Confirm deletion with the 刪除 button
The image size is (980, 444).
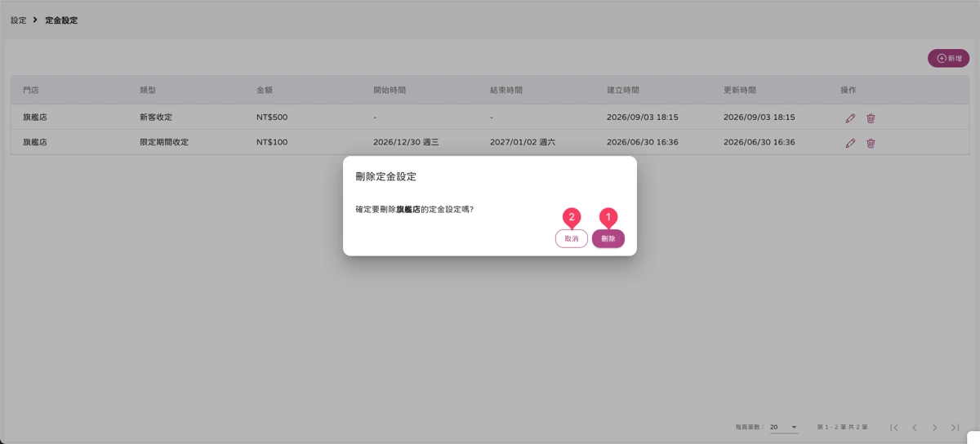click(608, 238)
